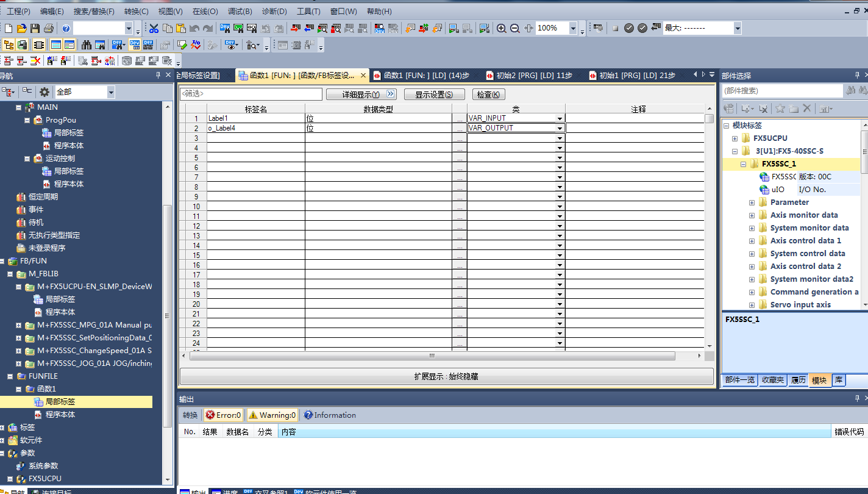Open the 转换(C) menu

click(x=136, y=11)
